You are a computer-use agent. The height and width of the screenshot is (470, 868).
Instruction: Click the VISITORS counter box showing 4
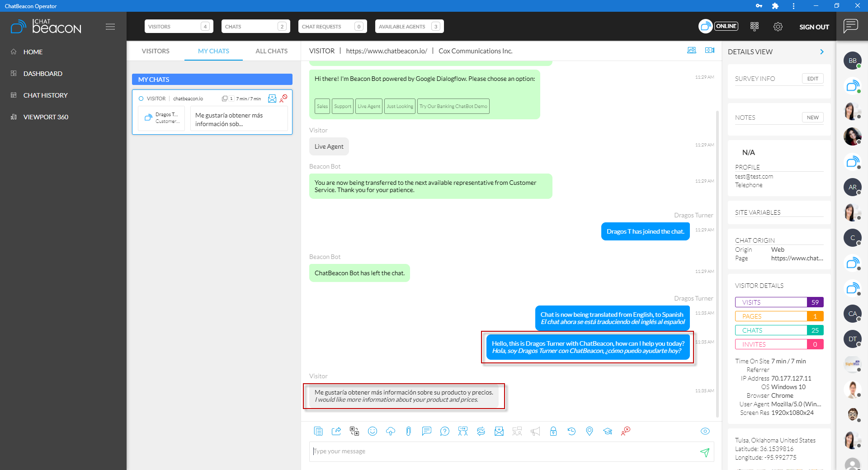[179, 26]
